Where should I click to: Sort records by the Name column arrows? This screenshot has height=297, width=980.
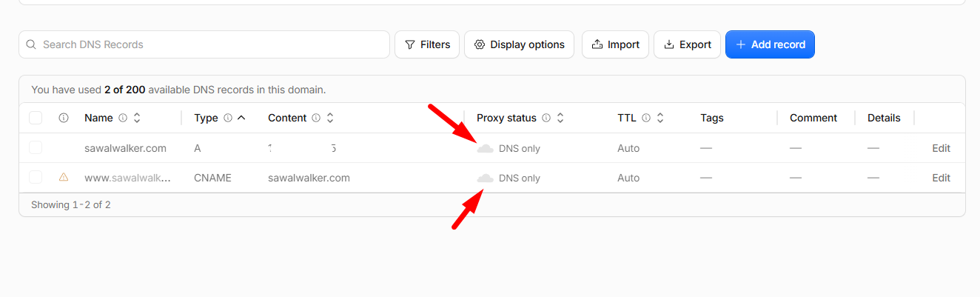(x=137, y=118)
